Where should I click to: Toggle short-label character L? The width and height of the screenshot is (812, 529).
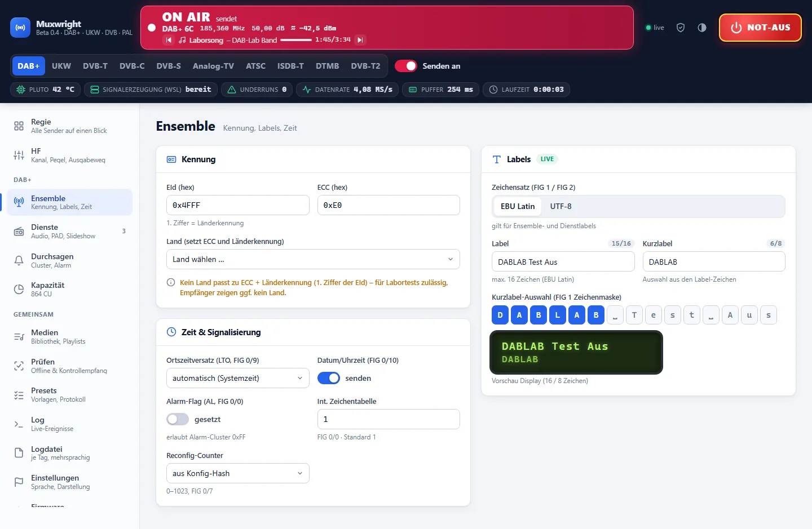(x=558, y=315)
